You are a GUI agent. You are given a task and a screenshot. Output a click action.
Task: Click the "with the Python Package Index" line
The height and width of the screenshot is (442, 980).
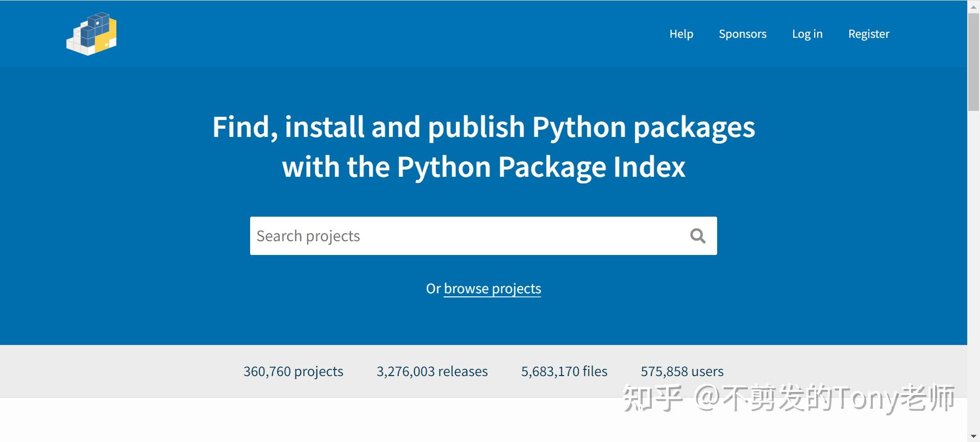tap(483, 167)
